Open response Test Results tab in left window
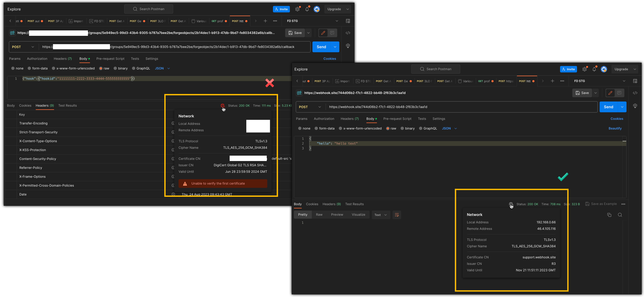 pyautogui.click(x=67, y=105)
